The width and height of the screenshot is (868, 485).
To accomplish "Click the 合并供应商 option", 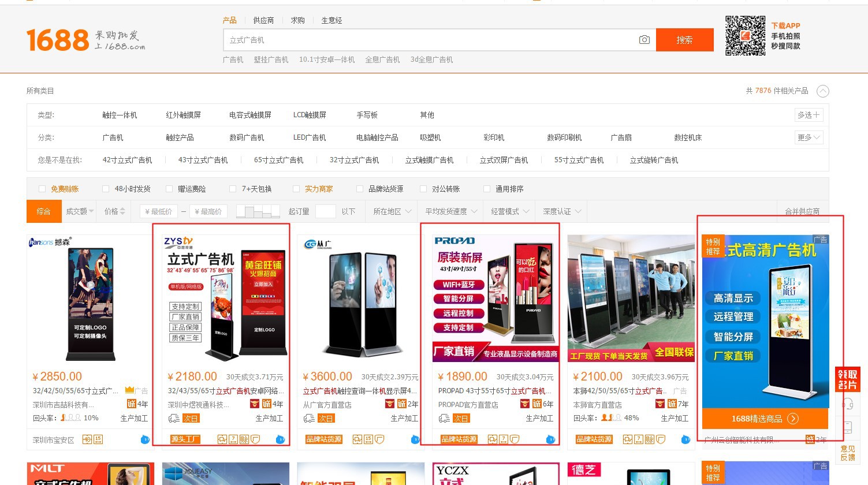I will [802, 211].
